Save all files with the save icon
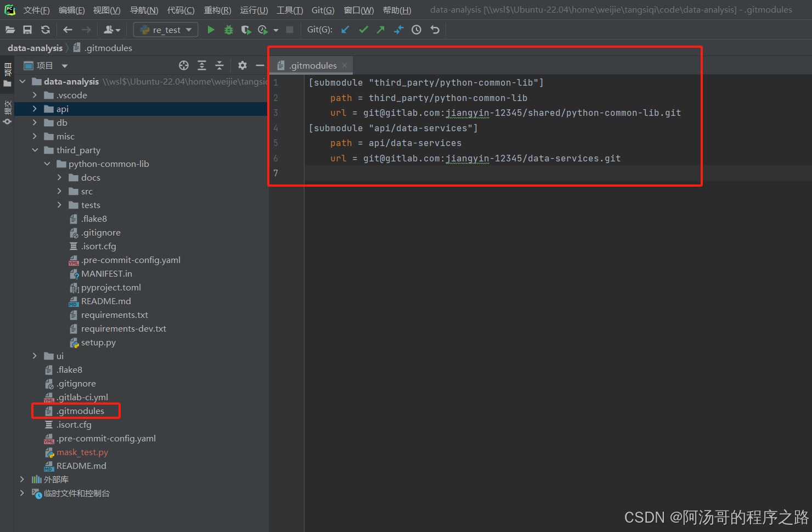Viewport: 812px width, 532px height. tap(27, 30)
